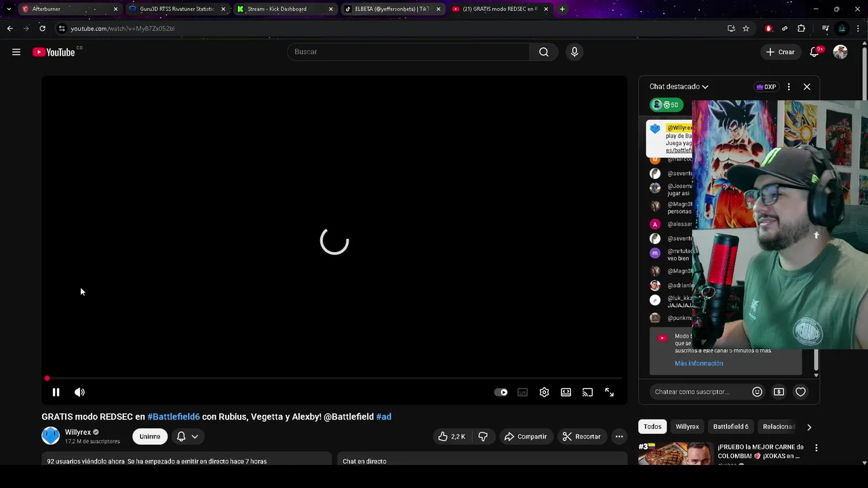Open the tab search dropdown arrow

[8, 9]
